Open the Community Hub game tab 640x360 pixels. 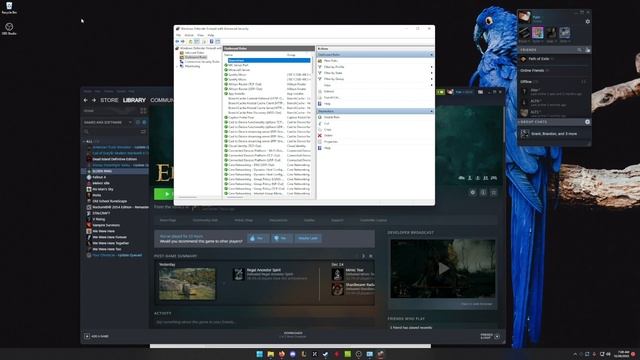tap(205, 220)
